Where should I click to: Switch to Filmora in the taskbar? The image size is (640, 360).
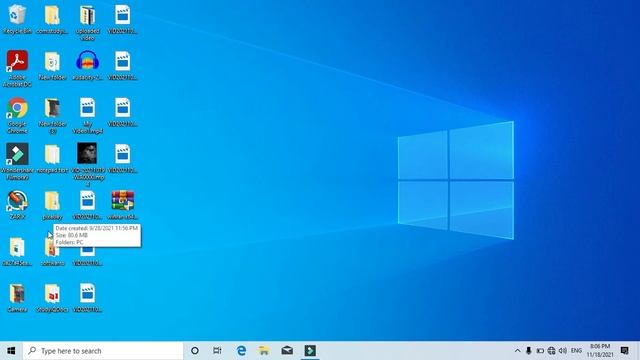click(310, 351)
